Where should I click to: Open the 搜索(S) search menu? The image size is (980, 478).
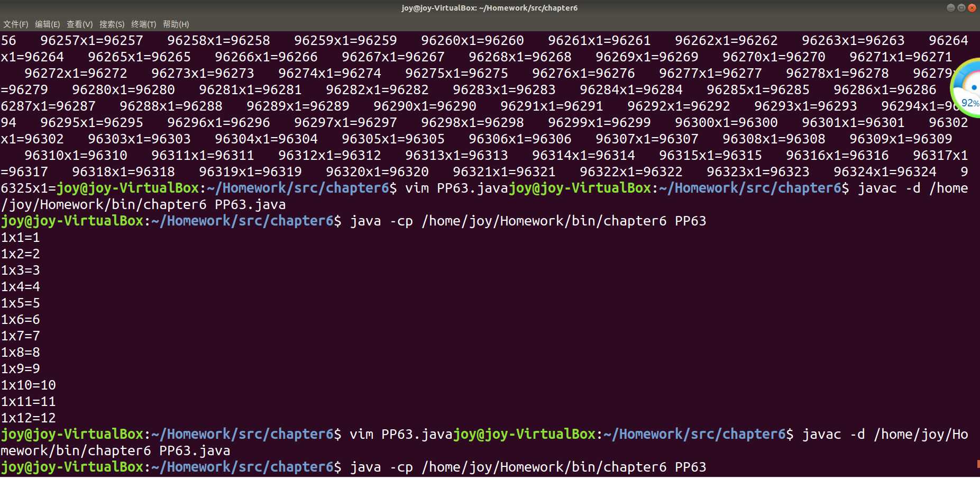point(112,24)
